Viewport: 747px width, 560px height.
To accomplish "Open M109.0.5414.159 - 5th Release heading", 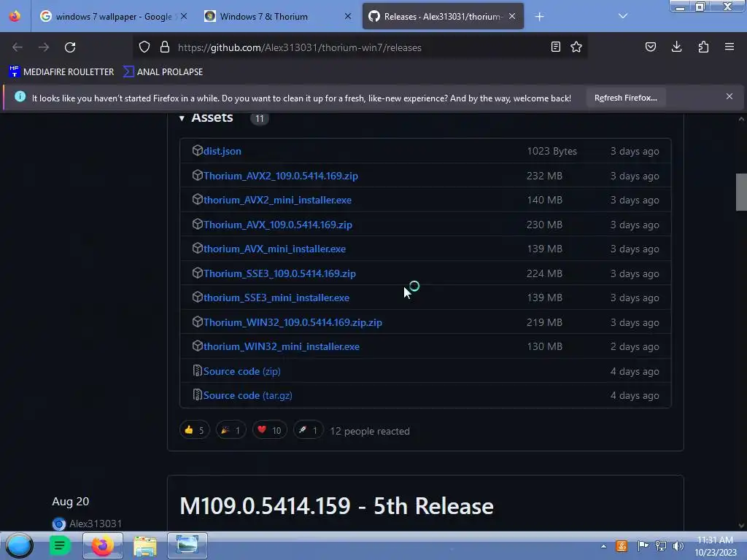I will coord(336,506).
